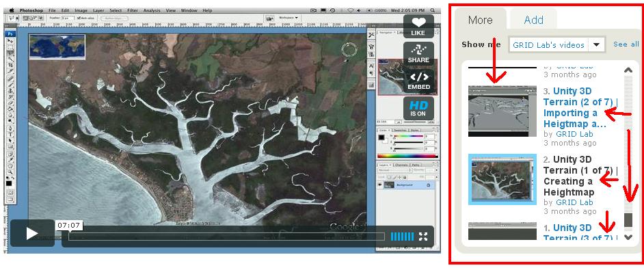This screenshot has height=270, width=644.
Task: Expand the blend mode dropdown in Layers panel
Action: click(394, 170)
